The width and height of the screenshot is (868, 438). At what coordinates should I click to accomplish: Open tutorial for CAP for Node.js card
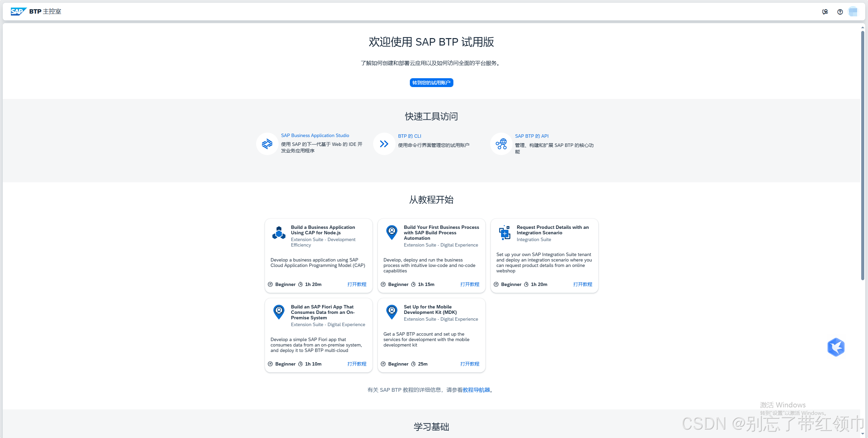pyautogui.click(x=357, y=284)
